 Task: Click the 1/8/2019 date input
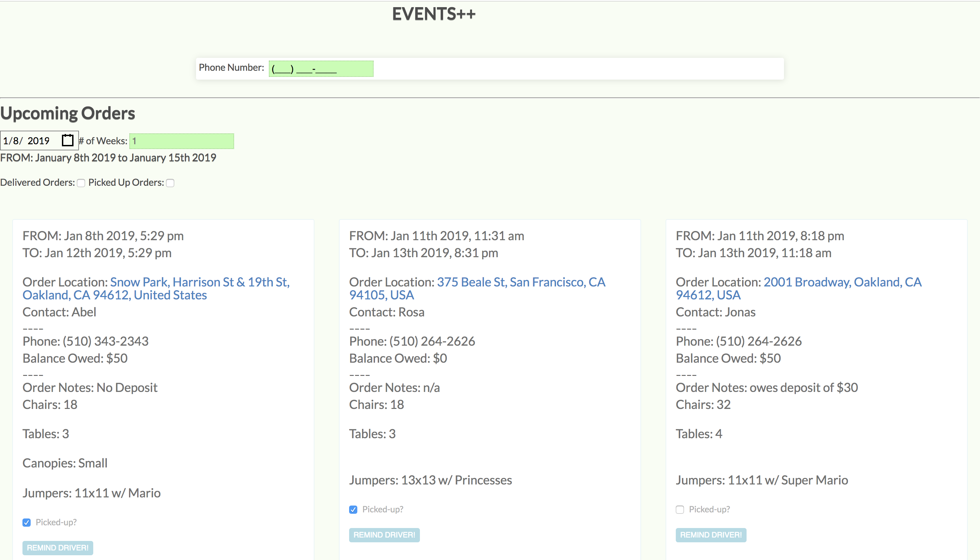pyautogui.click(x=39, y=141)
